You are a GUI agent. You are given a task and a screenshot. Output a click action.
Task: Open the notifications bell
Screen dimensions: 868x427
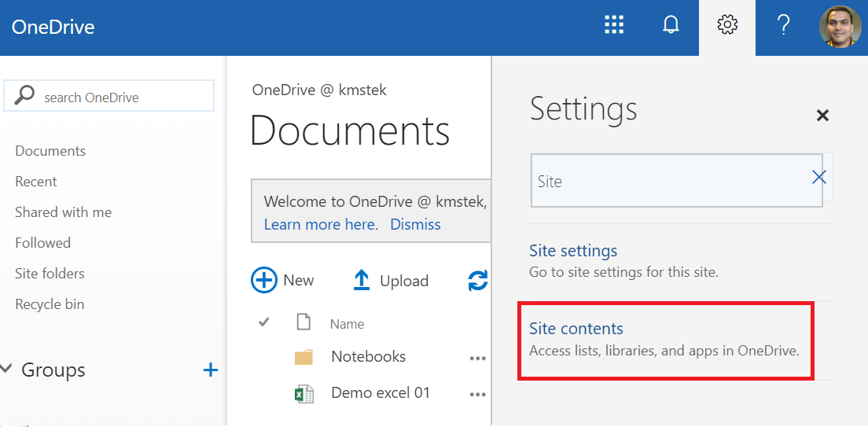pyautogui.click(x=671, y=26)
